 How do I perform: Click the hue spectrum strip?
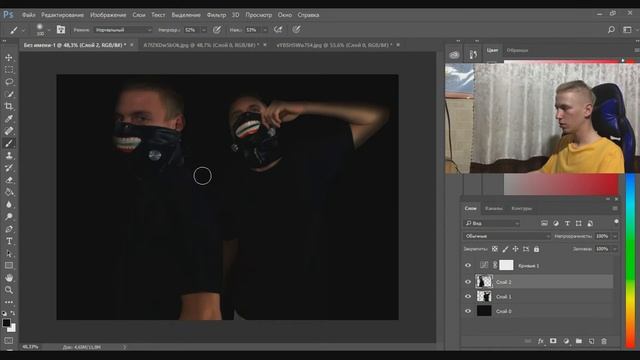[631, 261]
